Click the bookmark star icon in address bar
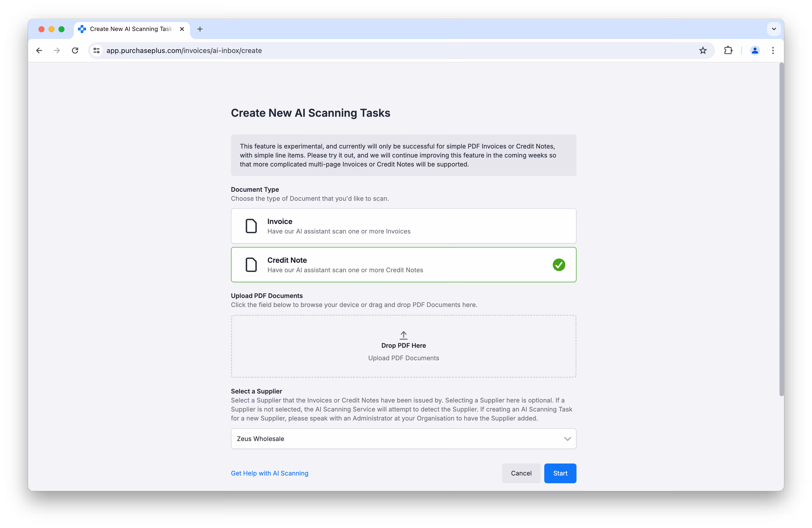The image size is (812, 528). click(703, 50)
